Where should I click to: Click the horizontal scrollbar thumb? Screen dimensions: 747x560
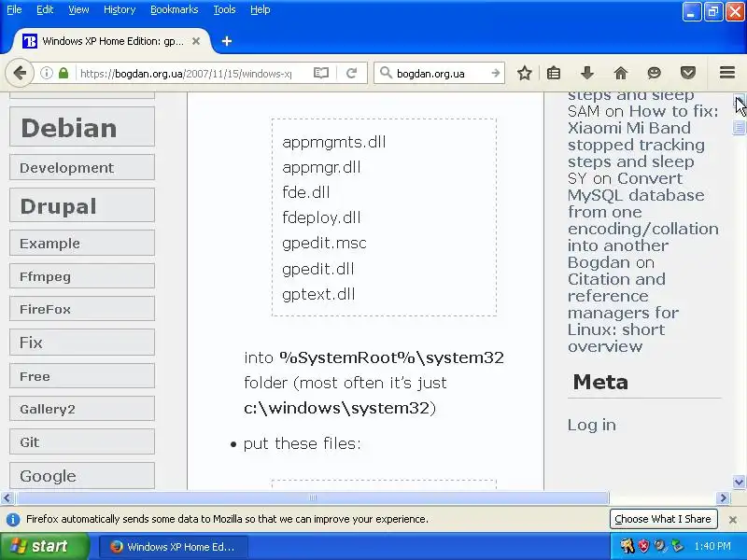tap(313, 498)
